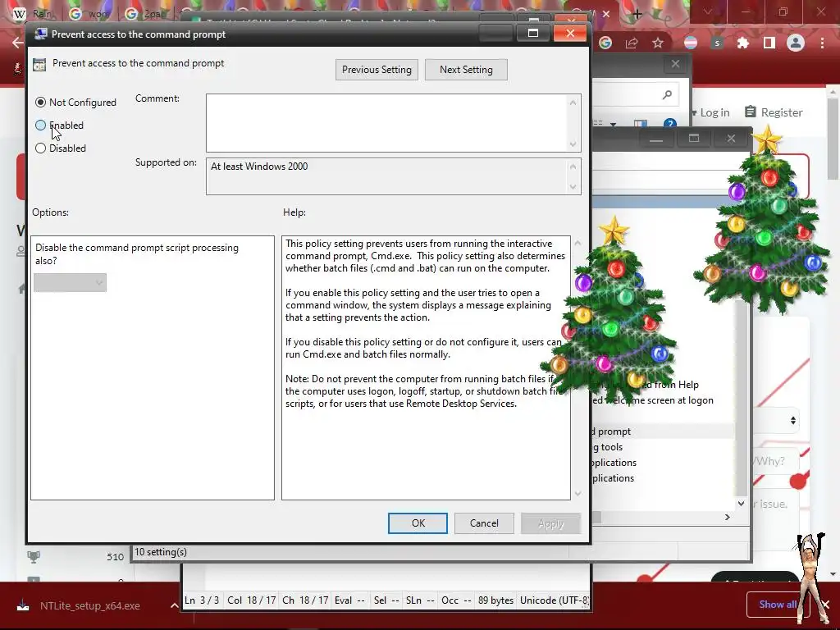840x630 pixels.
Task: Click the preview pane icon in background window
Action: click(x=641, y=125)
